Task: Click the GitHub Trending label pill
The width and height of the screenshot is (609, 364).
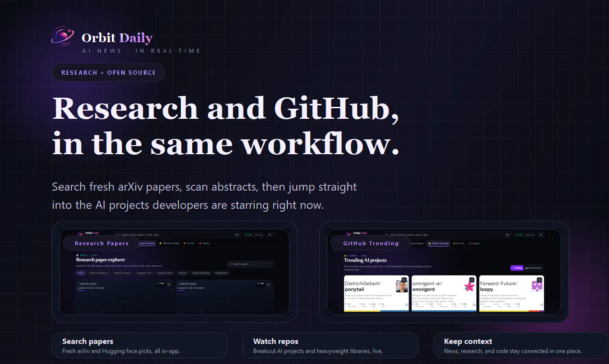Action: (x=371, y=243)
